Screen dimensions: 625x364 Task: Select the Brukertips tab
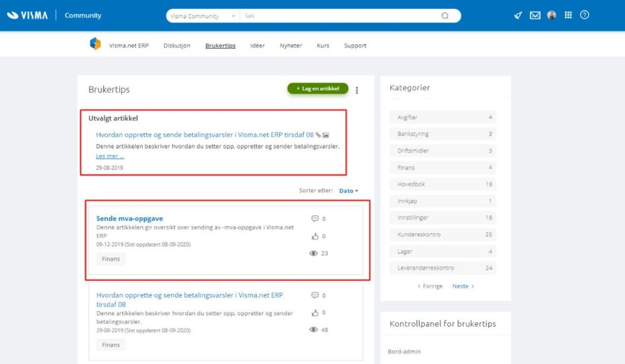point(220,46)
